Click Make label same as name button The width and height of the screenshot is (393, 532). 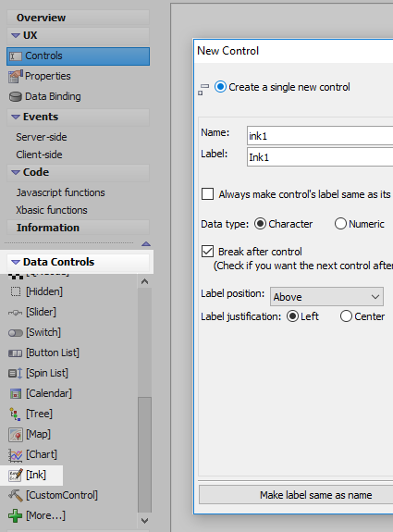[x=315, y=495]
